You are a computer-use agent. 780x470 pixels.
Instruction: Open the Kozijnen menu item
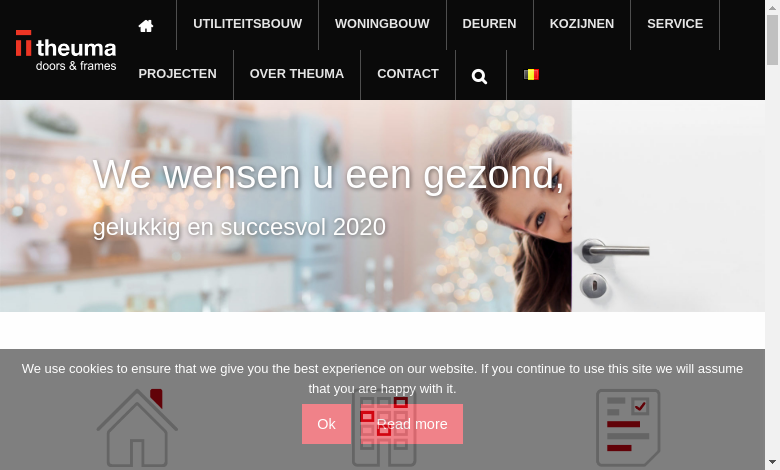(582, 24)
